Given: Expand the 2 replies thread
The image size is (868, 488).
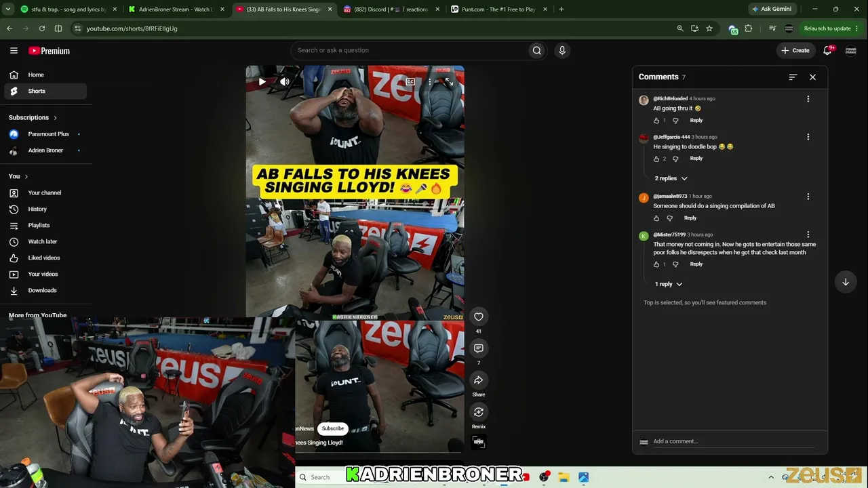Looking at the screenshot, I should click(x=671, y=178).
